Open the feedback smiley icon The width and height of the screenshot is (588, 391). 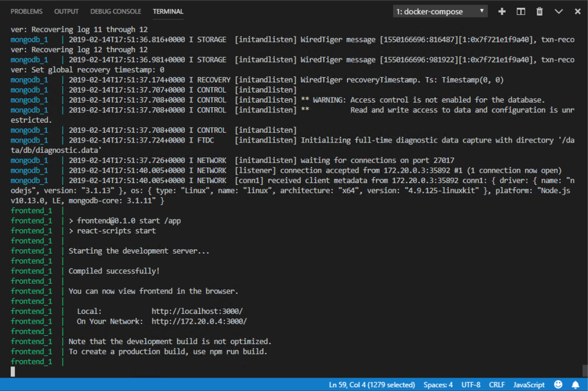tap(558, 384)
